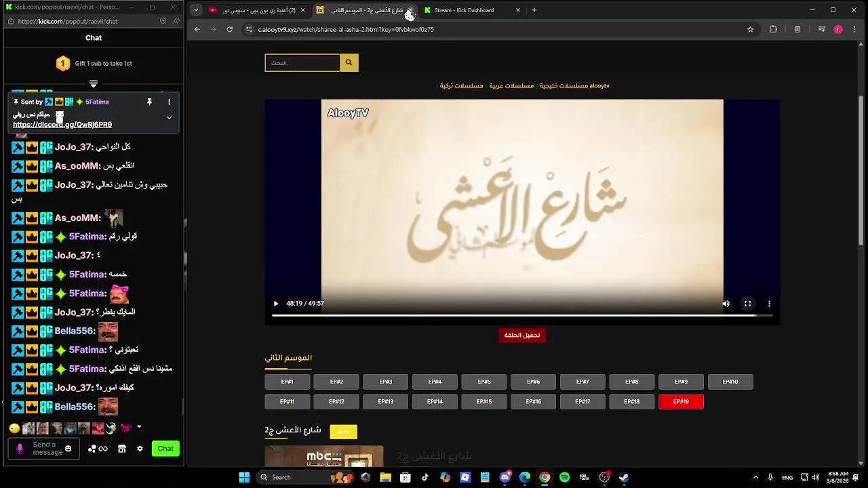Screen dimensions: 868x488
Task: Open مسلسلات خليجية alooytv menu link
Action: 574,86
